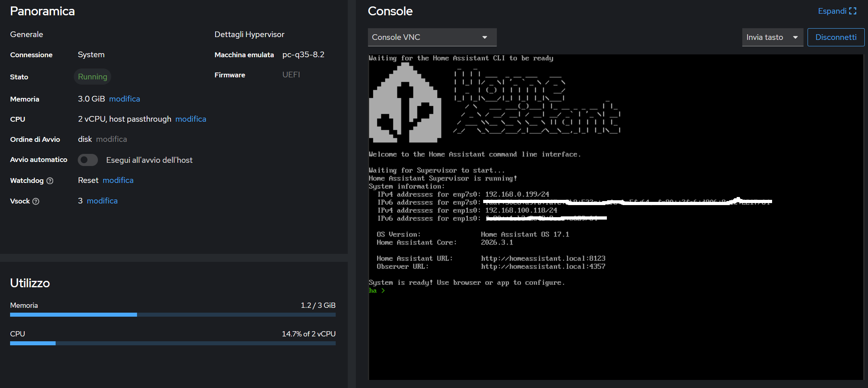Expand the Invia tasto dropdown
This screenshot has height=388, width=868.
coord(772,37)
